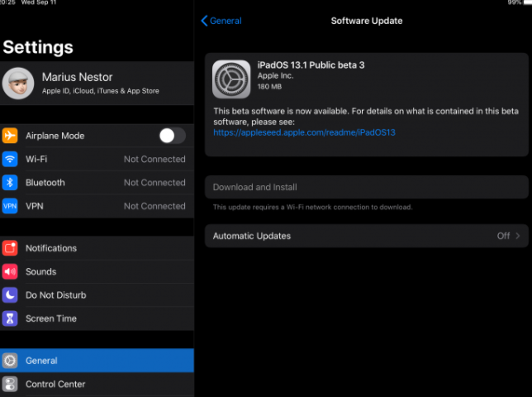Tap the back chevron beside General

[x=204, y=21]
